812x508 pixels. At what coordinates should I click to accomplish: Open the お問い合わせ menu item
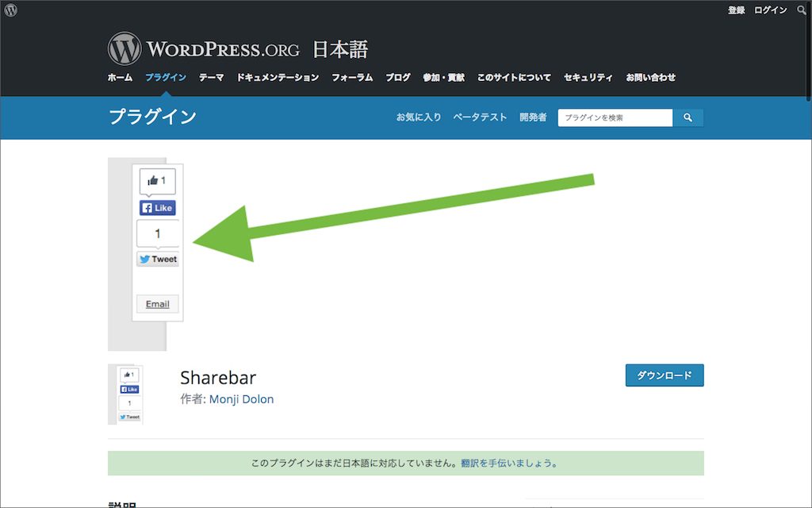pos(650,77)
